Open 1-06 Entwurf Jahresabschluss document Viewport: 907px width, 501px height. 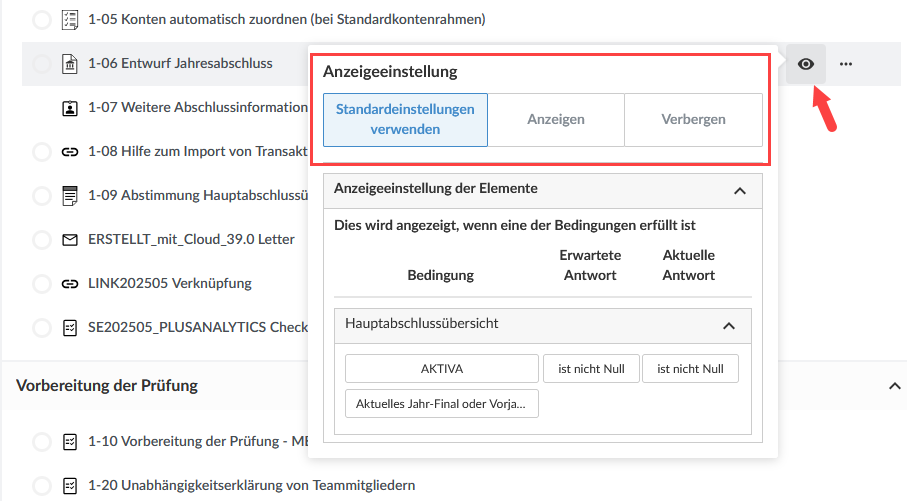(x=180, y=64)
